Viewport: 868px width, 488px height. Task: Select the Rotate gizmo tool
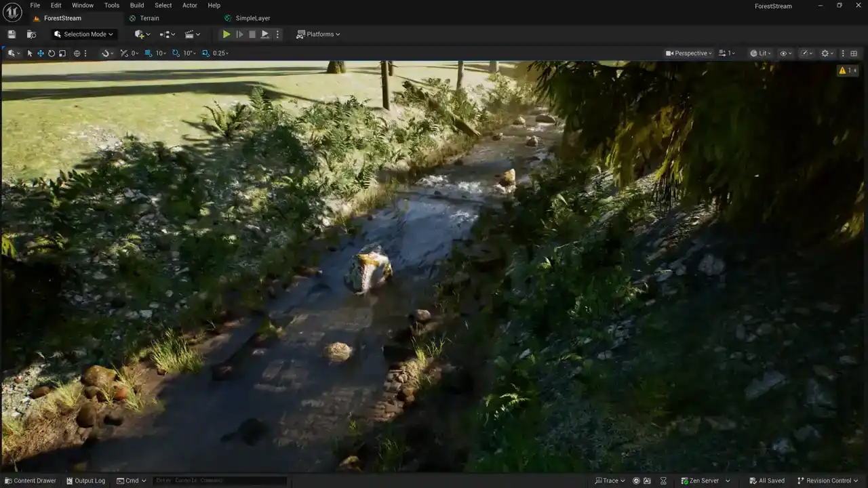(52, 53)
